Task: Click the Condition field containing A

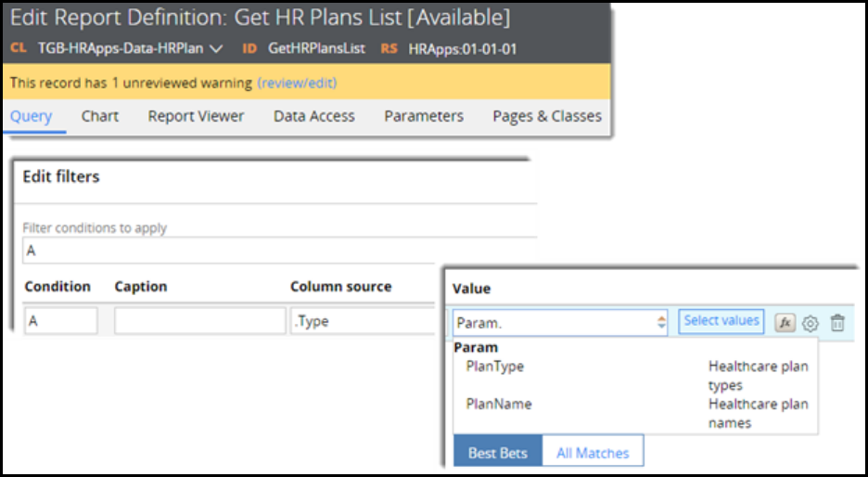Action: [60, 321]
